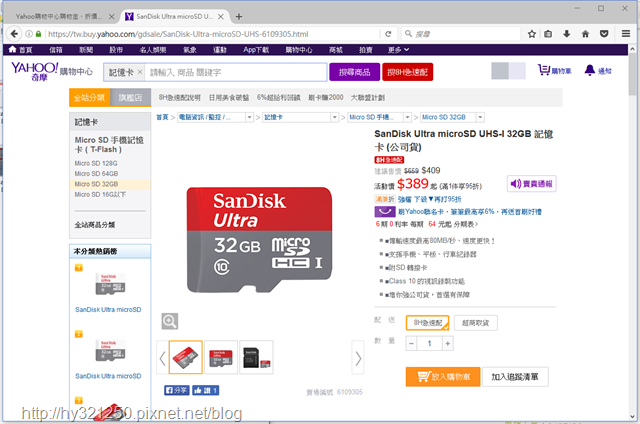
Task: Select the second front-view card thumbnail
Action: point(221,357)
